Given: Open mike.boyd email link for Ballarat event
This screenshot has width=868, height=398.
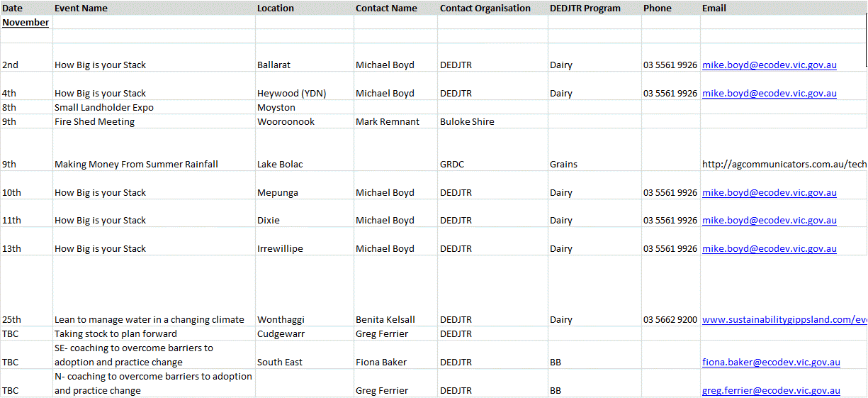Looking at the screenshot, I should point(769,65).
